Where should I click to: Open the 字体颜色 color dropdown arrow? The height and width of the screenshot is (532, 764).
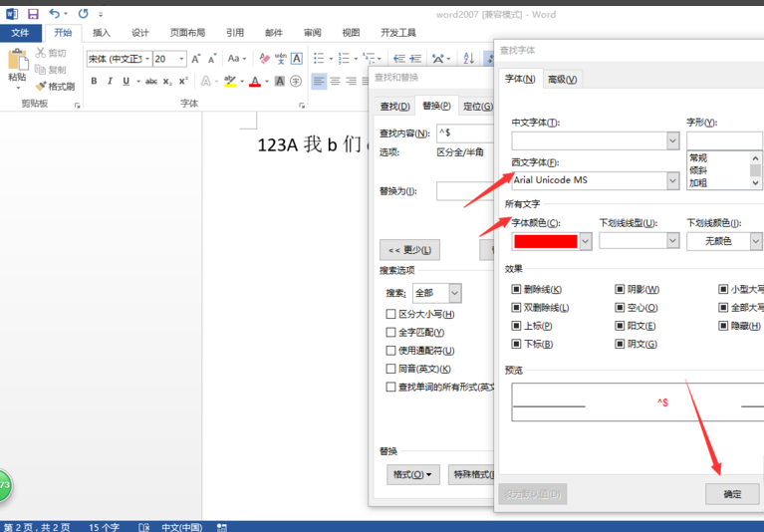pos(586,241)
